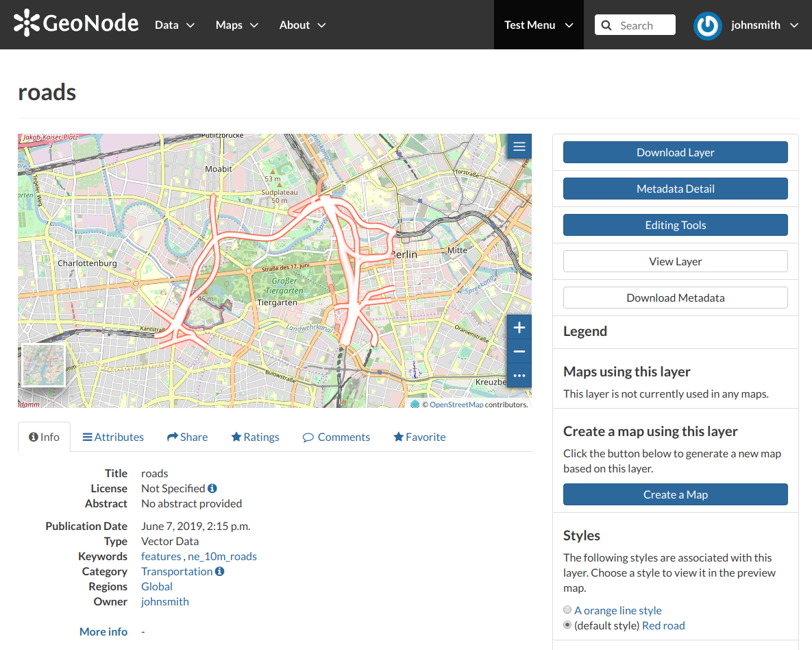This screenshot has width=812, height=650.
Task: Open the Test Menu dropdown
Action: (x=539, y=25)
